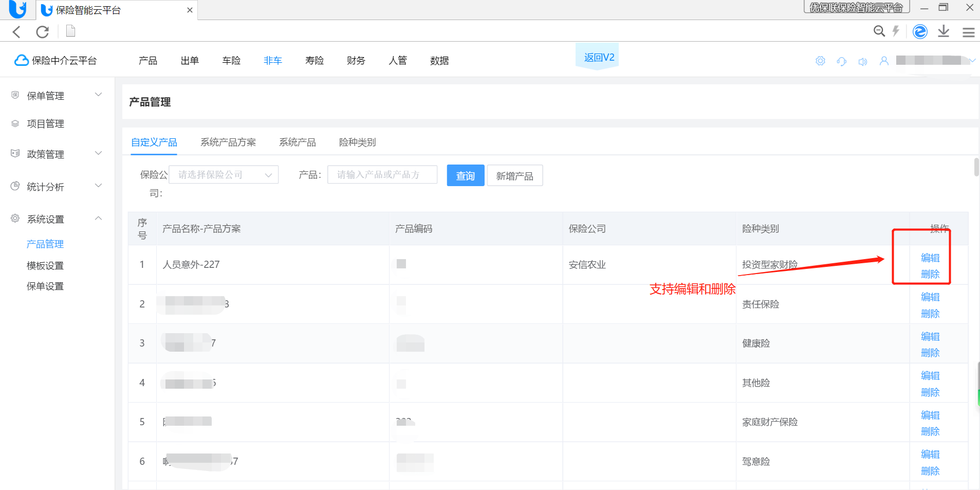Click the 系统设置 gear icon in the sidebar
Viewport: 980px width, 490px height.
15,219
